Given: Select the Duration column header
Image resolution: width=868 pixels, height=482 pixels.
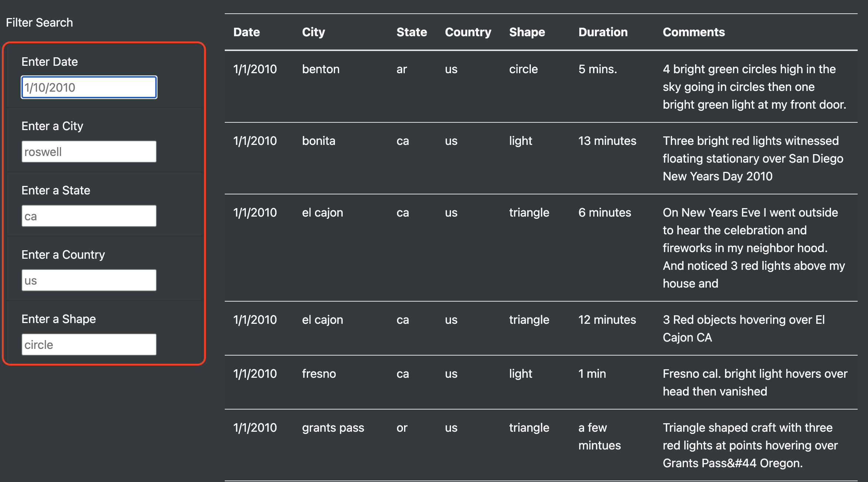Looking at the screenshot, I should [x=603, y=32].
